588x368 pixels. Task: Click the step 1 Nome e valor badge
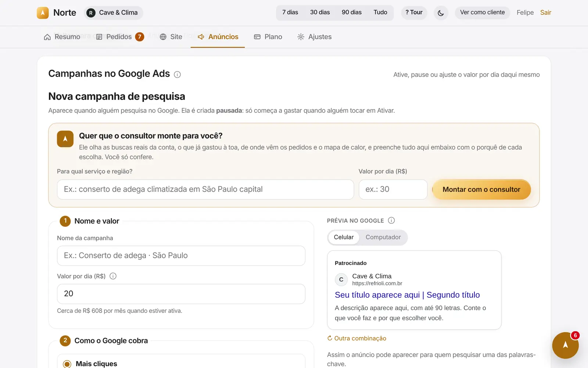point(65,221)
